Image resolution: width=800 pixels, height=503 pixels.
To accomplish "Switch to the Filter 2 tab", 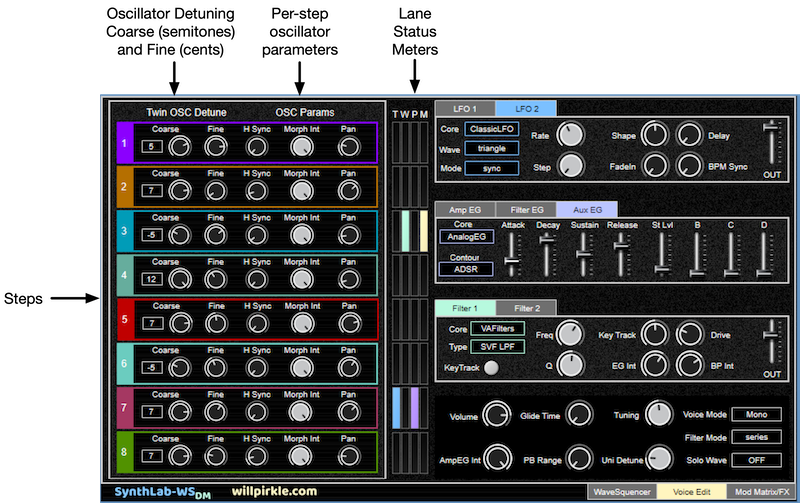I will (526, 308).
